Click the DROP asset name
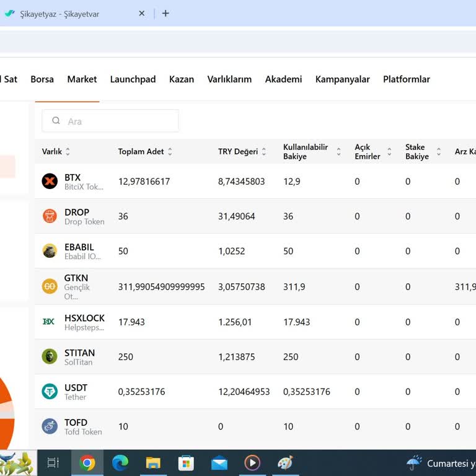 pyautogui.click(x=77, y=212)
